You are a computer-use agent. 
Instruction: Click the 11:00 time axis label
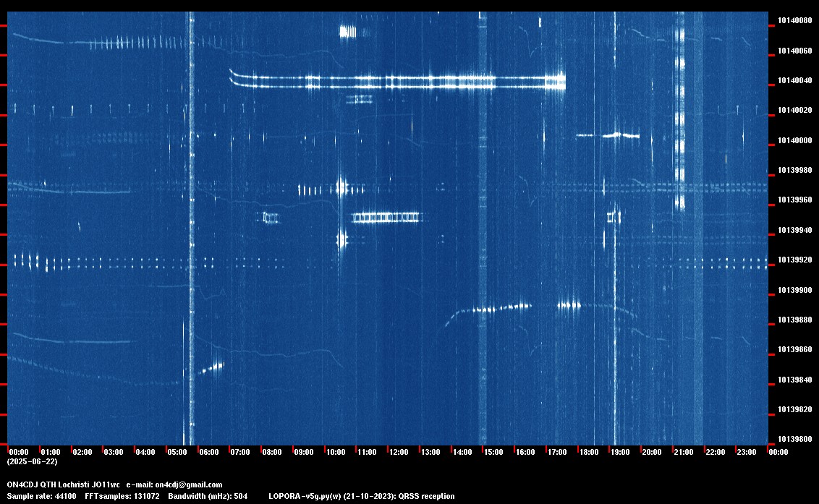point(367,452)
